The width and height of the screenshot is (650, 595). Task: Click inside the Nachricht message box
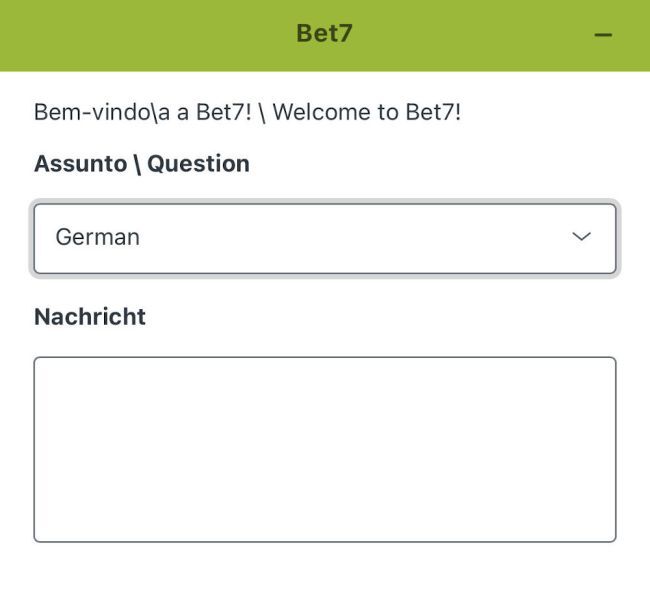tap(324, 449)
